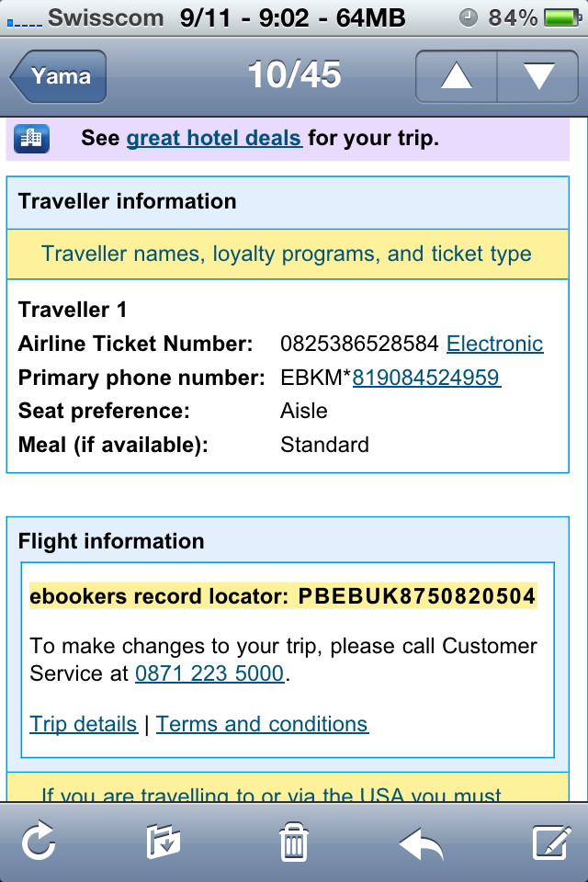The image size is (588, 882).
Task: Tap the alarm clock status icon
Action: 469,18
